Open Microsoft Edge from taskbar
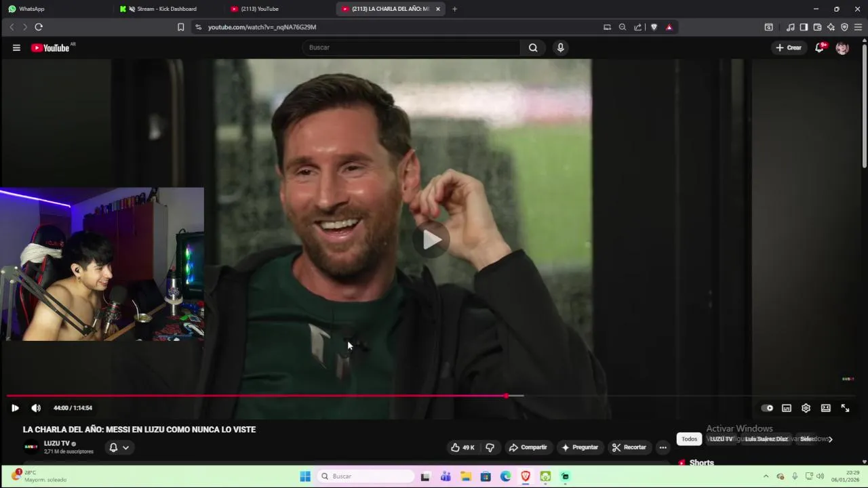 (x=505, y=476)
